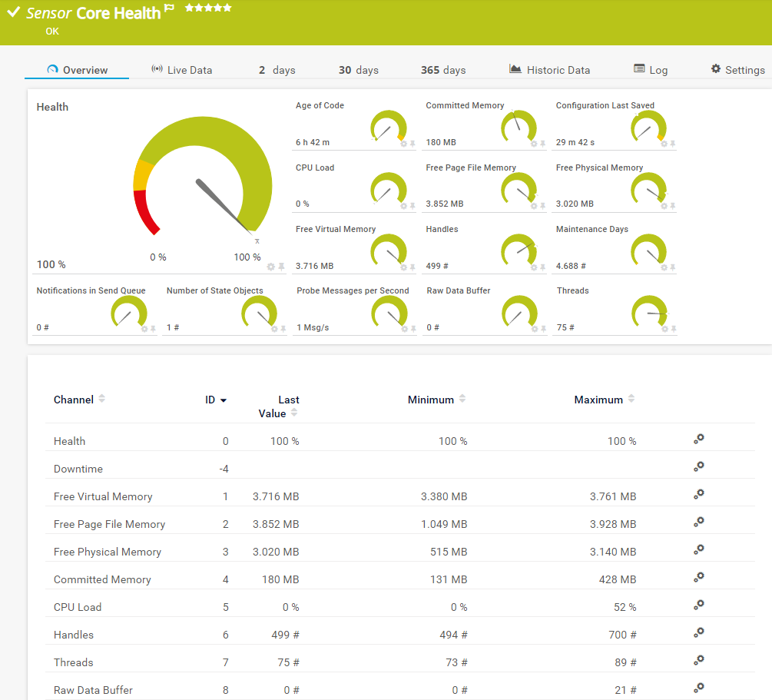
Task: Toggle pin on Raw Data Buffer gauge
Action: pyautogui.click(x=542, y=329)
